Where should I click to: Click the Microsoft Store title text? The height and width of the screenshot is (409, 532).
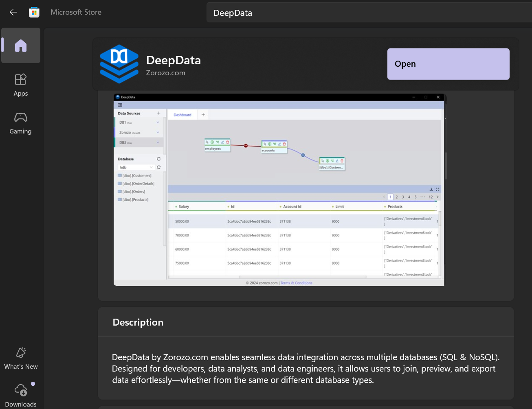76,12
